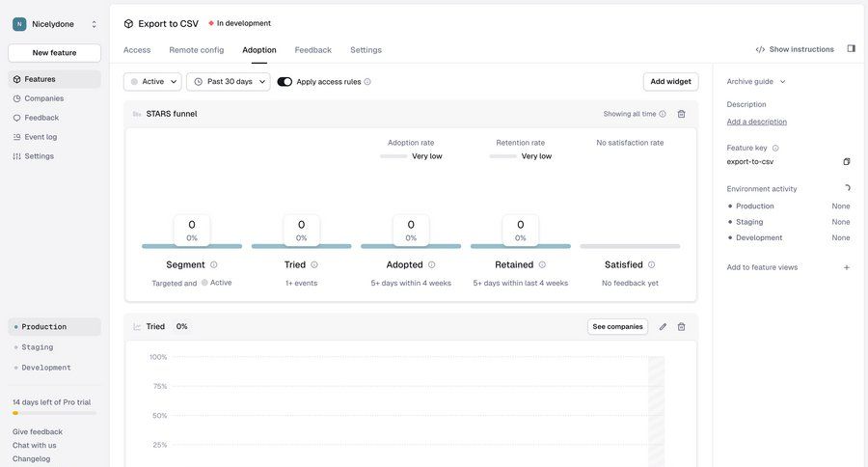The width and height of the screenshot is (868, 467).
Task: Toggle the Apply access rules switch
Action: 285,82
